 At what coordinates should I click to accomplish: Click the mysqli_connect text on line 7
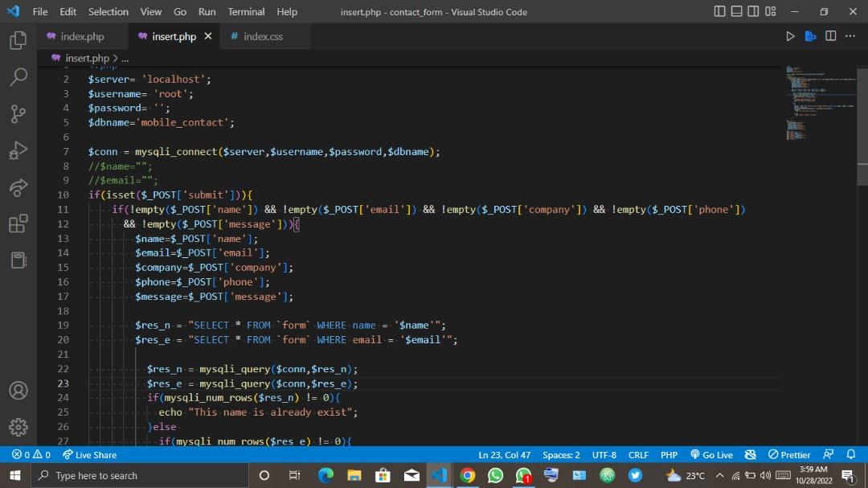176,152
